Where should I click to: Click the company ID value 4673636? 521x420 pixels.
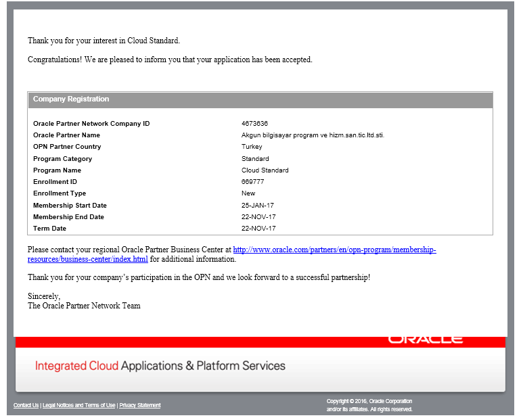254,124
